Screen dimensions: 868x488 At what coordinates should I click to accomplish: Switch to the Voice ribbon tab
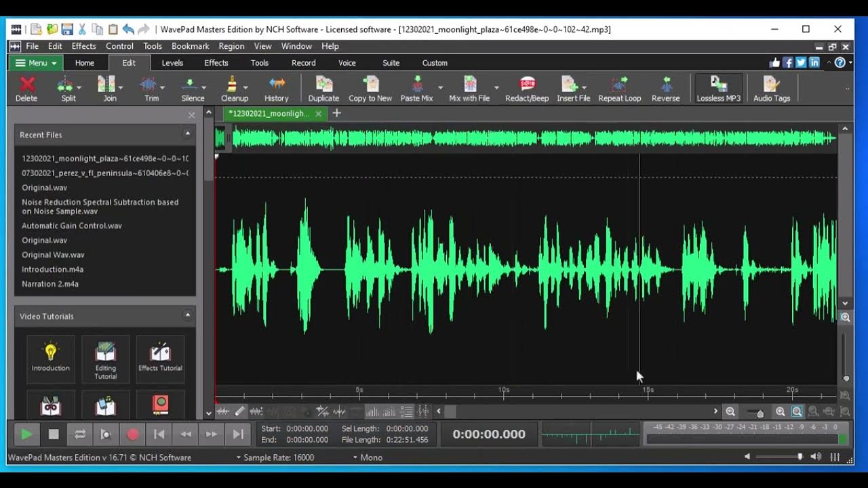(347, 63)
